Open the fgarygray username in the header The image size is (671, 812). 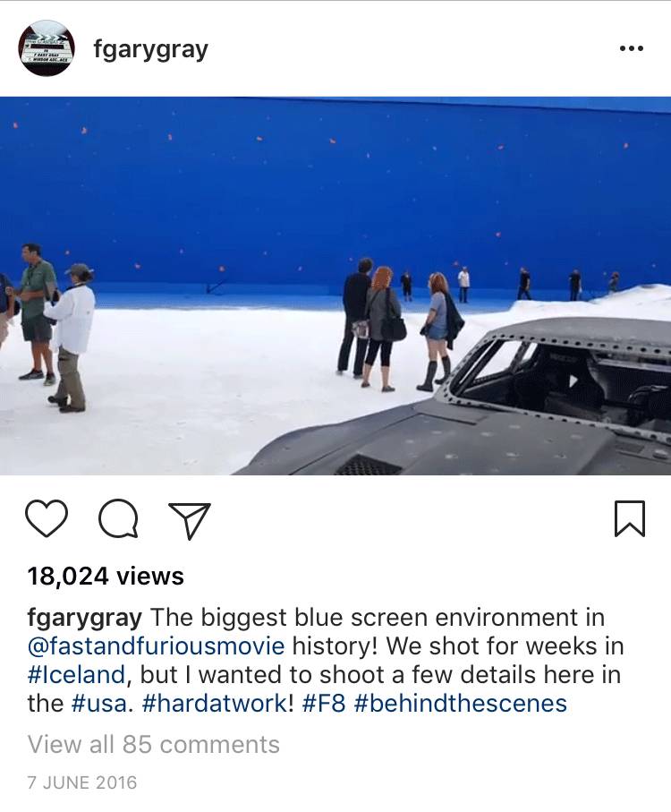150,50
